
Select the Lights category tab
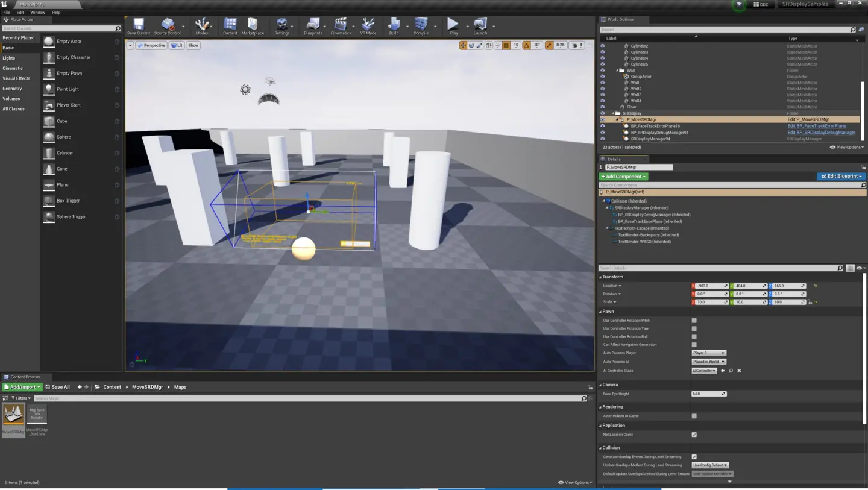tap(9, 58)
